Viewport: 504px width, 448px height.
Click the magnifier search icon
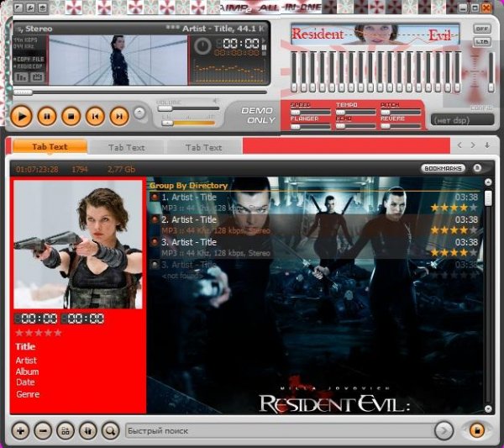click(110, 430)
